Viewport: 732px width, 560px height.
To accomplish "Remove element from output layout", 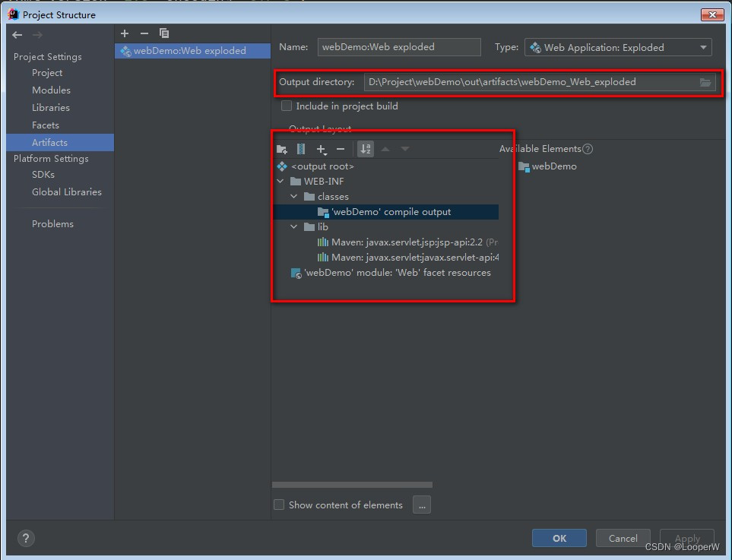I will (x=341, y=150).
